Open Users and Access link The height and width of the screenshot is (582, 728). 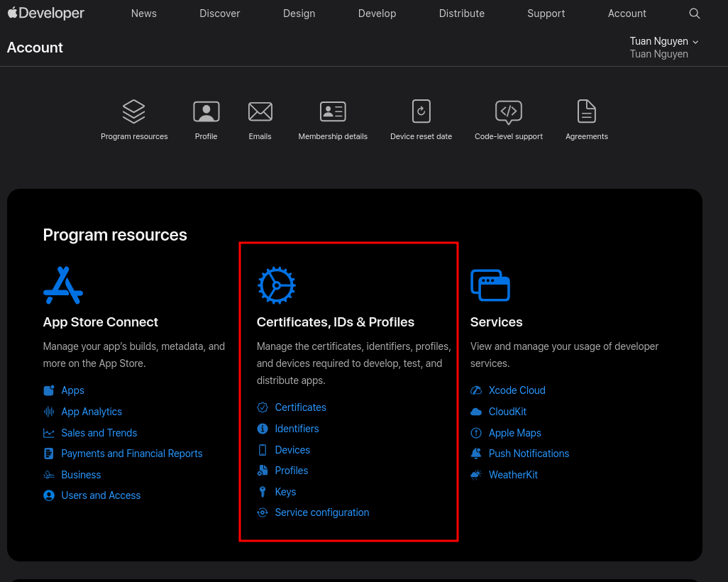coord(101,495)
